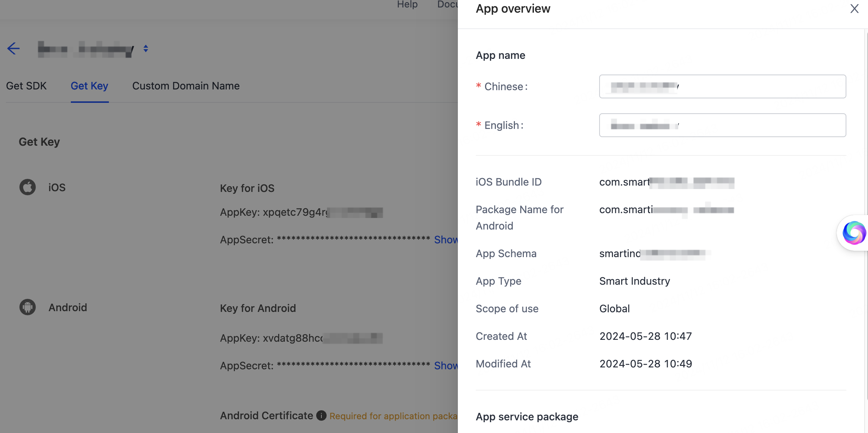Focus the English app name field

coord(722,125)
